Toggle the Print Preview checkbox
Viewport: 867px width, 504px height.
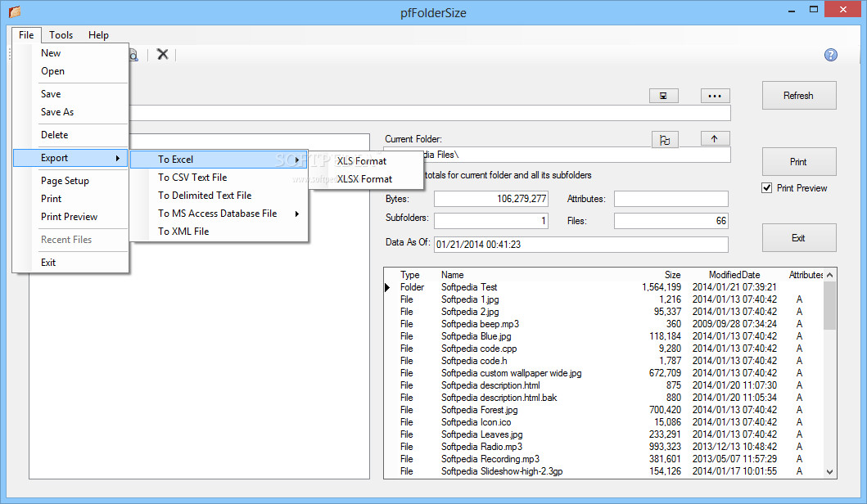[767, 188]
